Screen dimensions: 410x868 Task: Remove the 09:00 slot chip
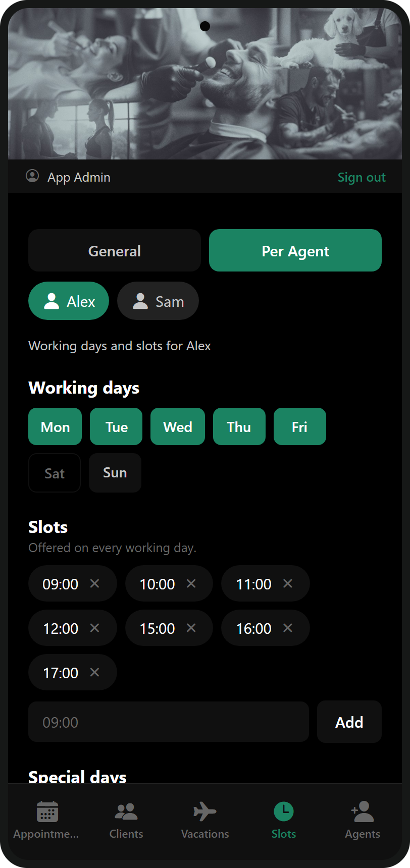coord(94,583)
